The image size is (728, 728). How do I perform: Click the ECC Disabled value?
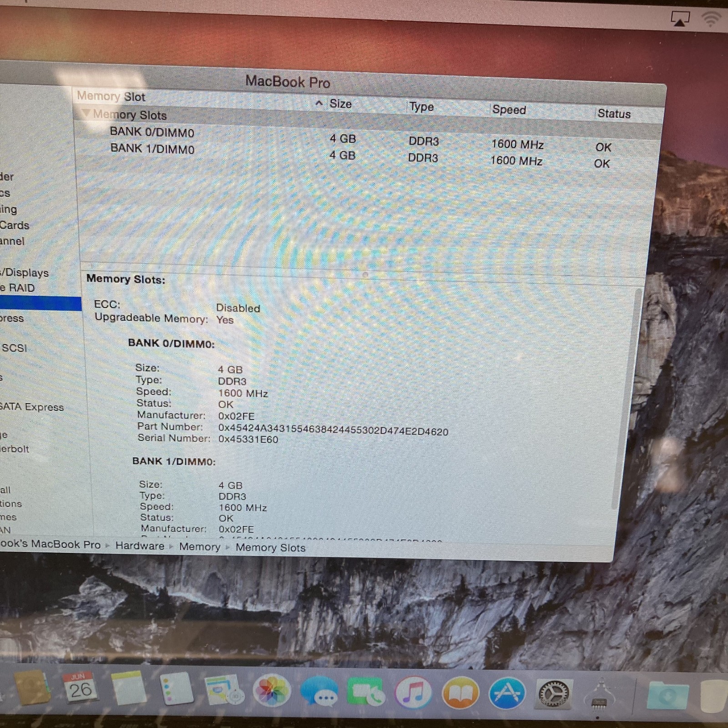238,308
